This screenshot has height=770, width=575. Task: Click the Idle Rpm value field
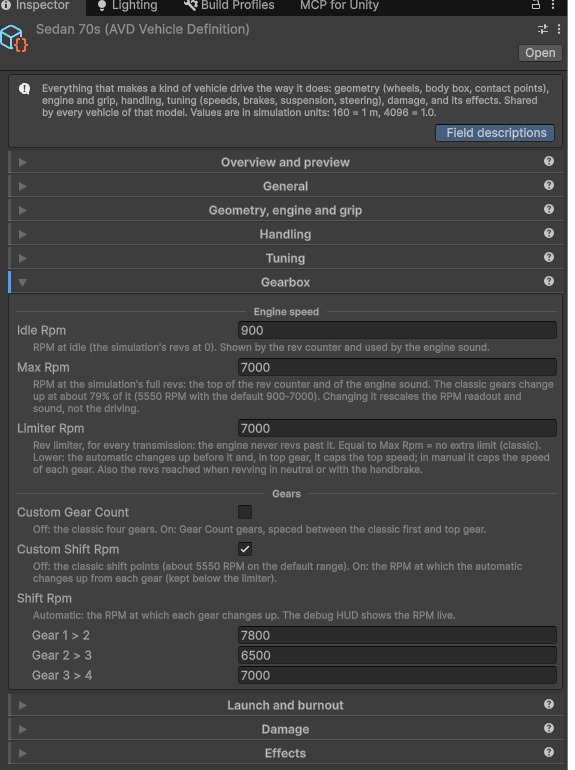point(397,330)
